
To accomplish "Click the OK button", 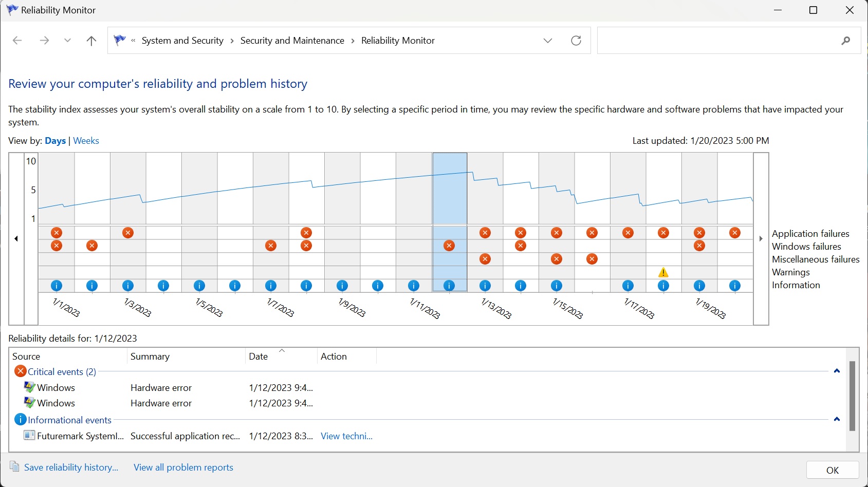I will coord(833,470).
